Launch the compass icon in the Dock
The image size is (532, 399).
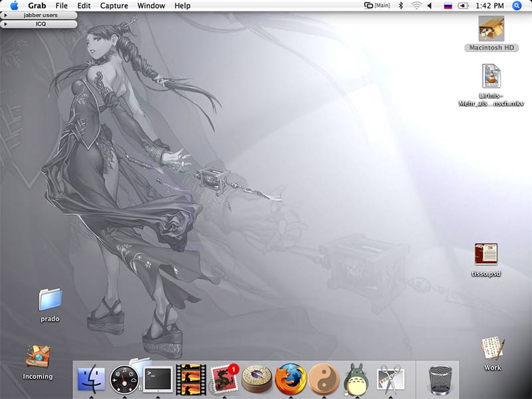click(x=257, y=379)
